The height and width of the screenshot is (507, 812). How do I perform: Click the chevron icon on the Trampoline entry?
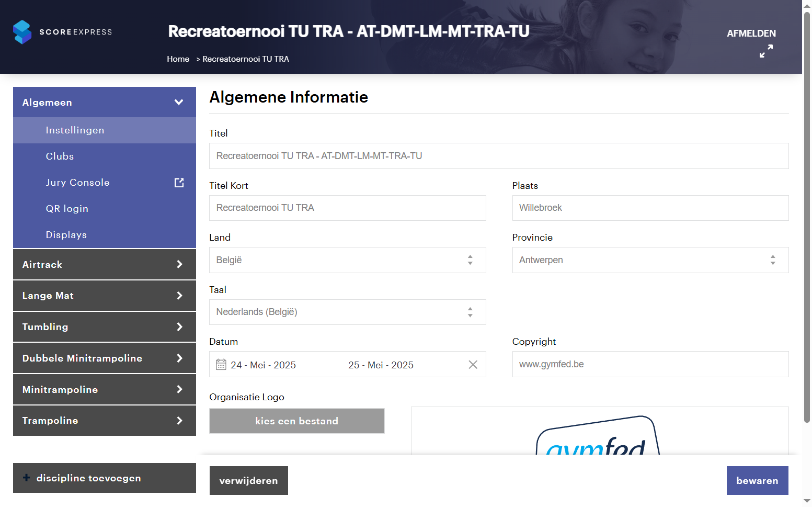(x=179, y=421)
